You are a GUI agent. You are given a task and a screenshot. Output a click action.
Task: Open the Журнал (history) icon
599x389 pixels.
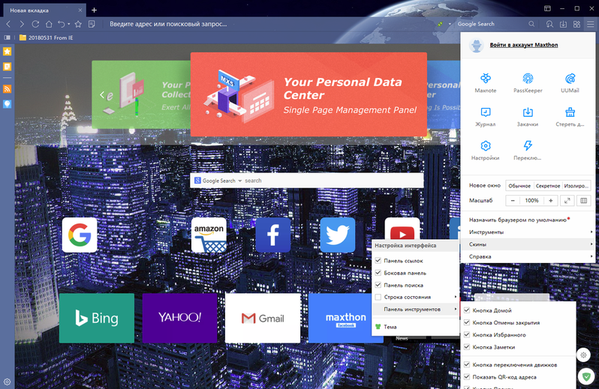[x=486, y=116]
